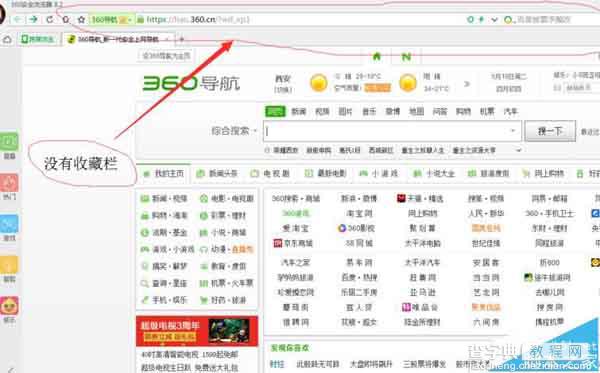Reload the page with the refresh icon
600x373 pixels.
[x=50, y=19]
